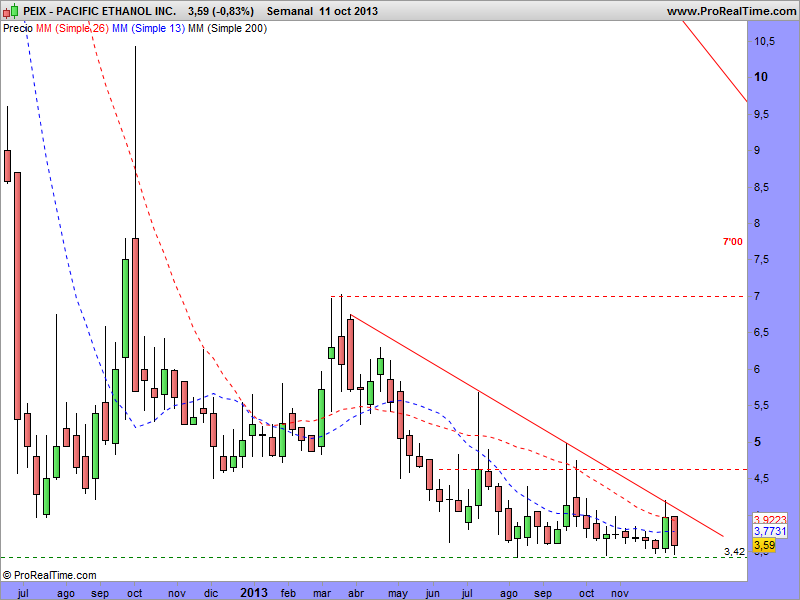Click the '2013' year label on time axis
The height and width of the screenshot is (600, 800).
click(x=254, y=592)
